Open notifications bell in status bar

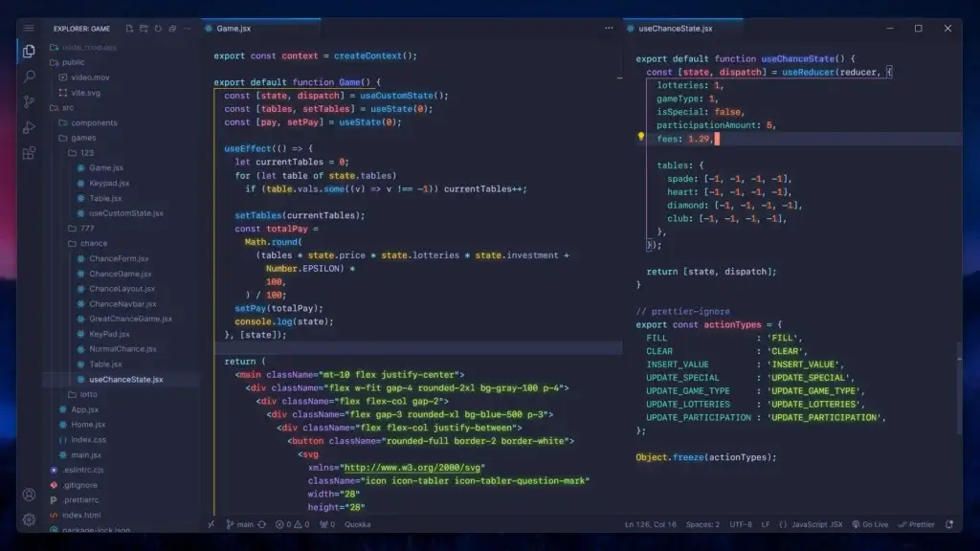pyautogui.click(x=949, y=525)
